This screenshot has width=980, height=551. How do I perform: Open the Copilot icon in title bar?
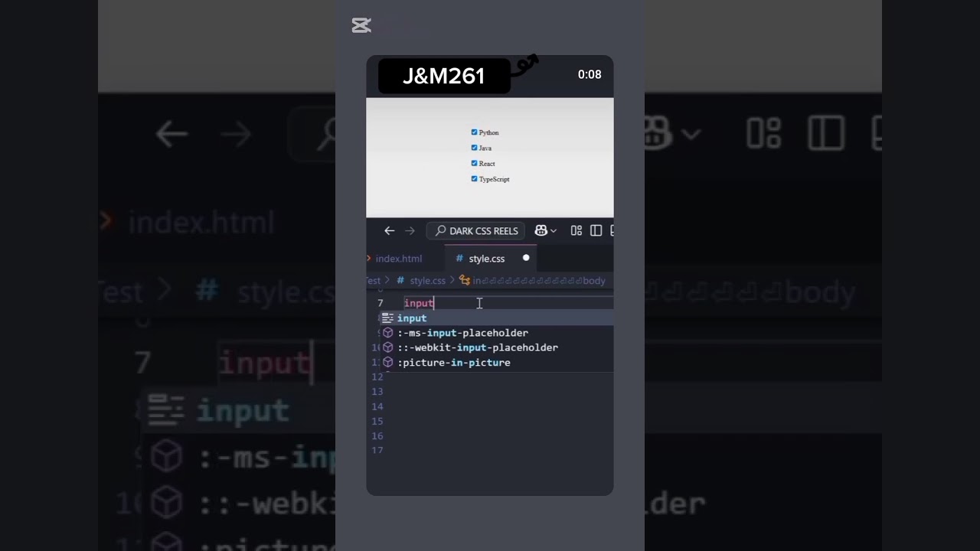tap(541, 230)
